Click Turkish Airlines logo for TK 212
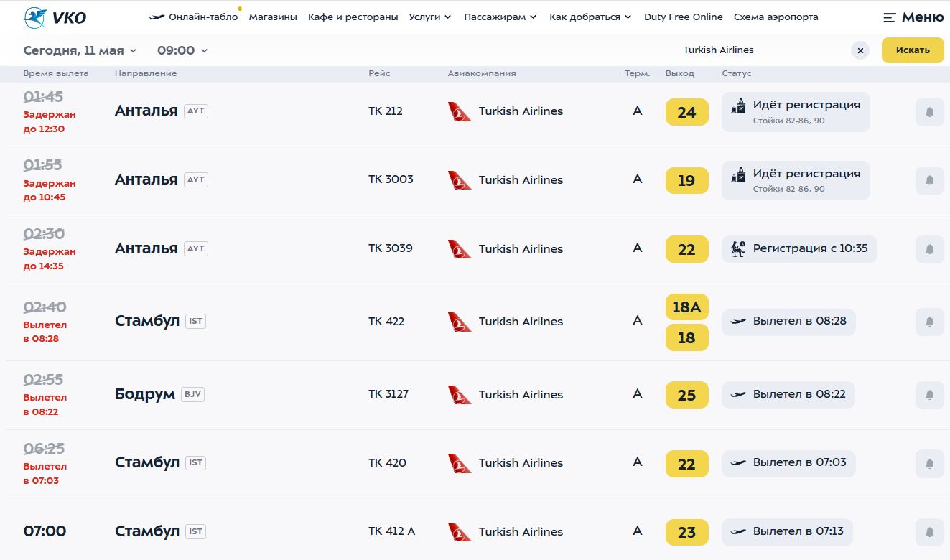 pos(460,111)
